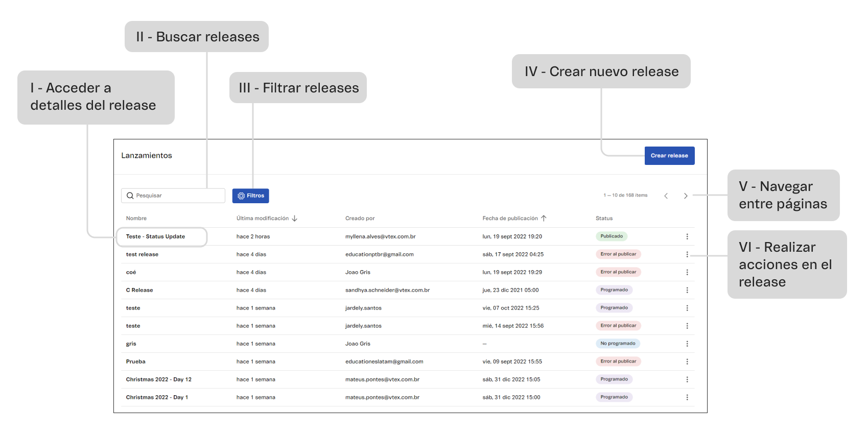Go to next page of releases

686,196
